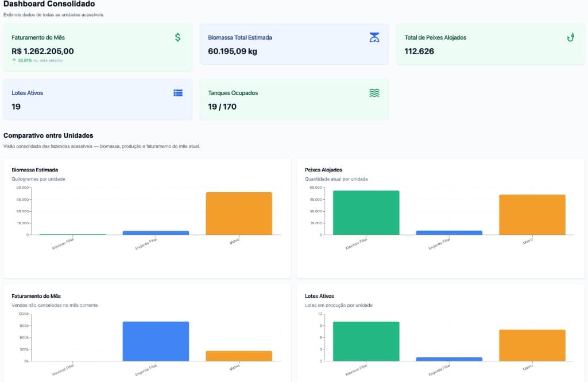
Task: Select the 60.195,09 kg biomass value
Action: 233,51
